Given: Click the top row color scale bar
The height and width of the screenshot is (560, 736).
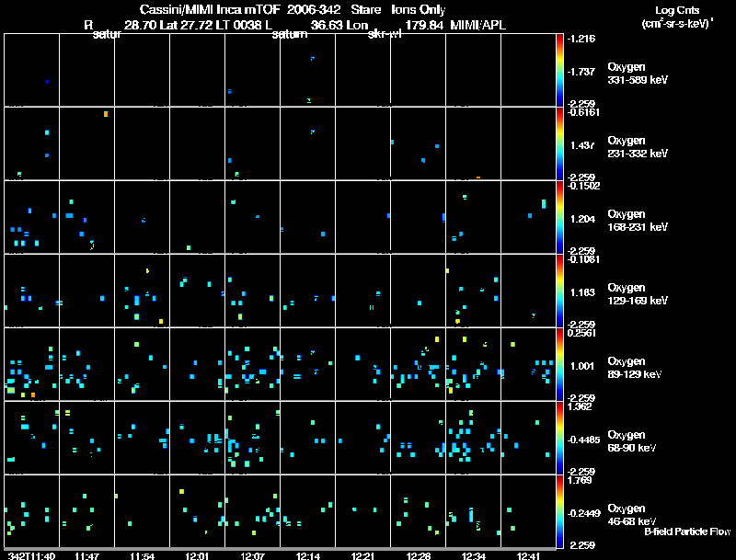Looking at the screenshot, I should (x=559, y=70).
